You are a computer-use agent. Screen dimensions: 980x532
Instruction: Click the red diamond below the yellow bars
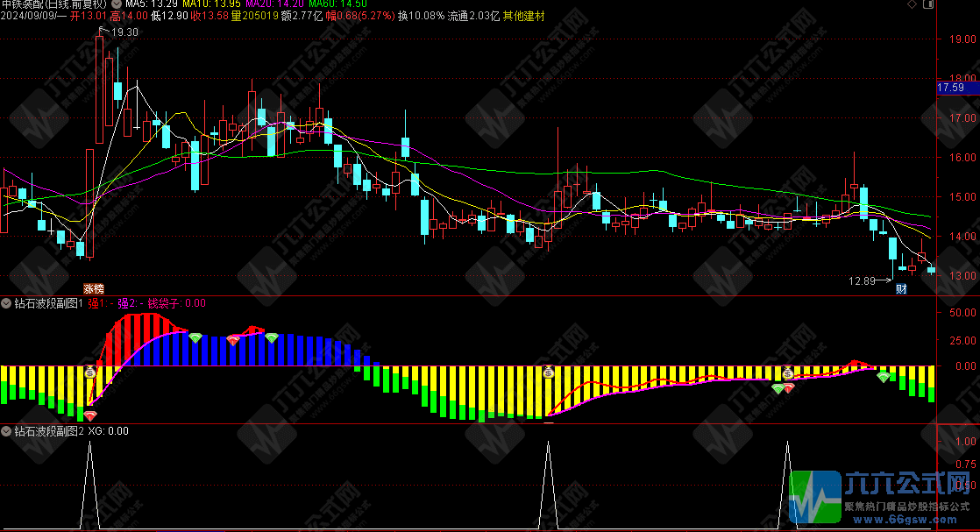pos(89,415)
